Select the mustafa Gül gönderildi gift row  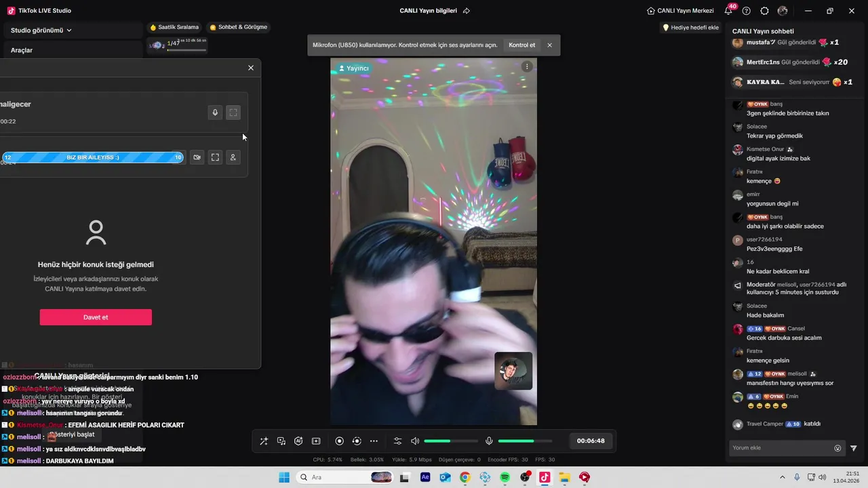pos(787,42)
